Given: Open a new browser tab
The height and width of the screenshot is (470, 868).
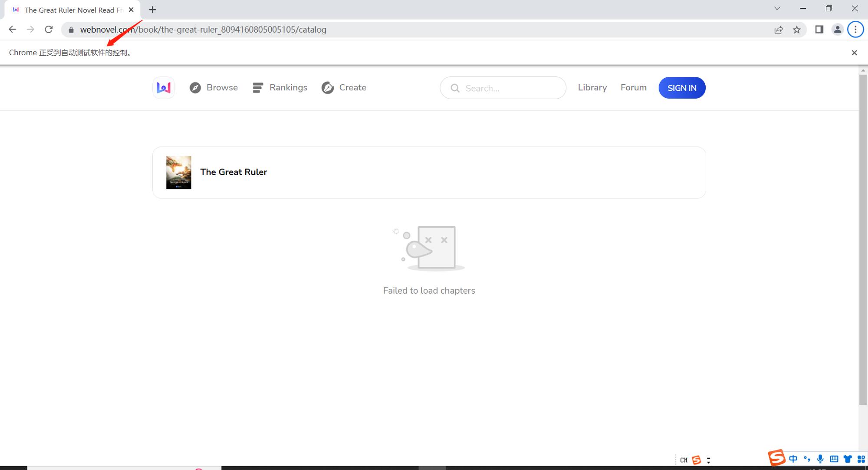Looking at the screenshot, I should coord(152,10).
